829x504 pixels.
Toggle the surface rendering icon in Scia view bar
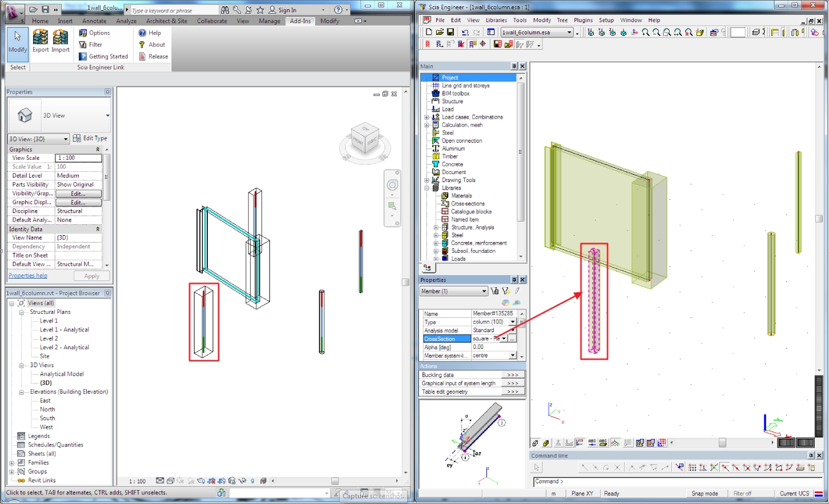tap(546, 443)
